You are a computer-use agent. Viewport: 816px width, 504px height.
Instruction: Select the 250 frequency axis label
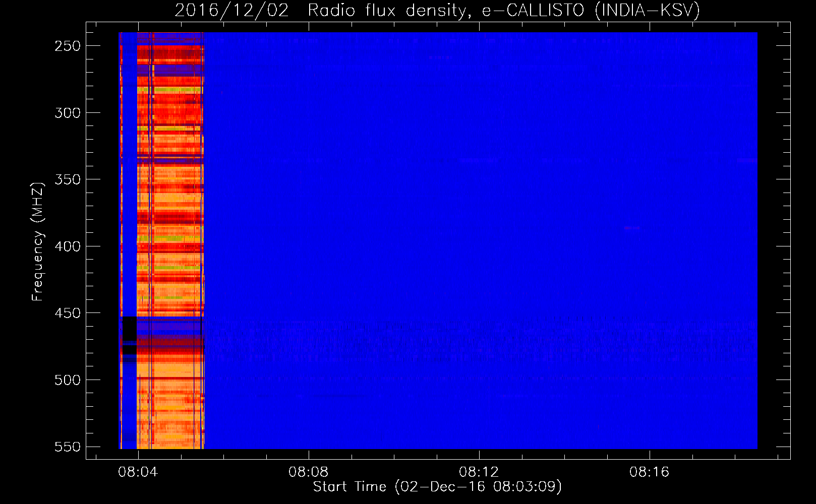(68, 46)
